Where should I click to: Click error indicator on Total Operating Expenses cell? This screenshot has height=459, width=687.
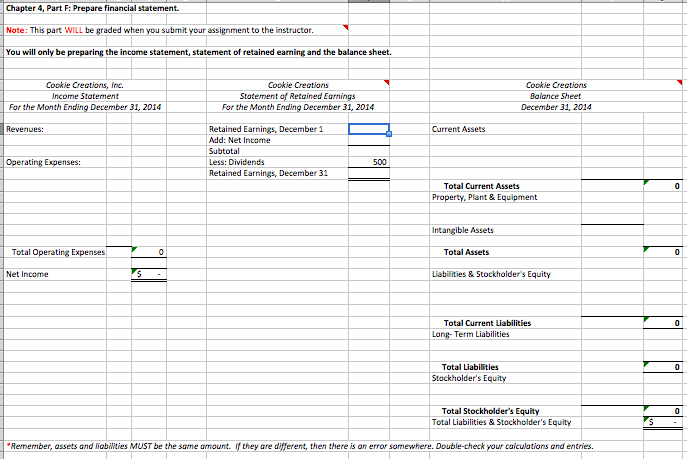point(134,249)
